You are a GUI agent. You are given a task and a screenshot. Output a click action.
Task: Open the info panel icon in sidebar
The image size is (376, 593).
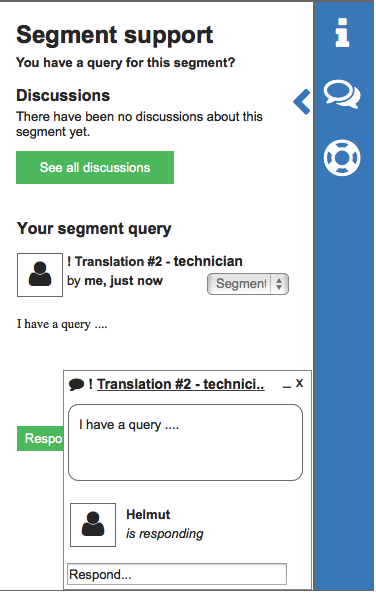(342, 33)
